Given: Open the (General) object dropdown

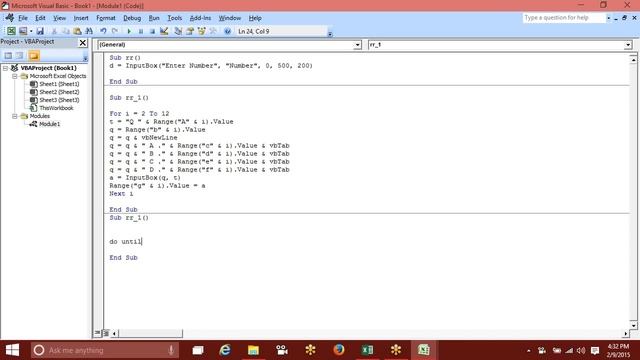Looking at the screenshot, I should point(357,45).
